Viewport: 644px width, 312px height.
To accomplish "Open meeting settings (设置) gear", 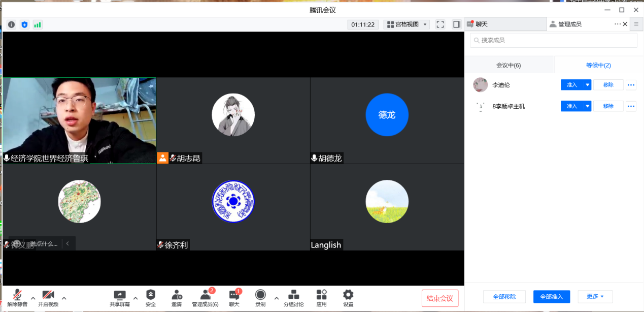I will [348, 295].
